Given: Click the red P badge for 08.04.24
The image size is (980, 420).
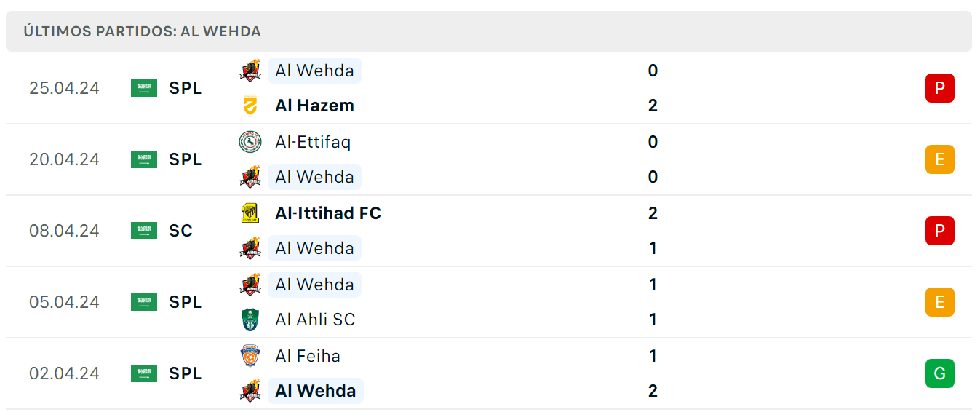Looking at the screenshot, I should point(939,231).
